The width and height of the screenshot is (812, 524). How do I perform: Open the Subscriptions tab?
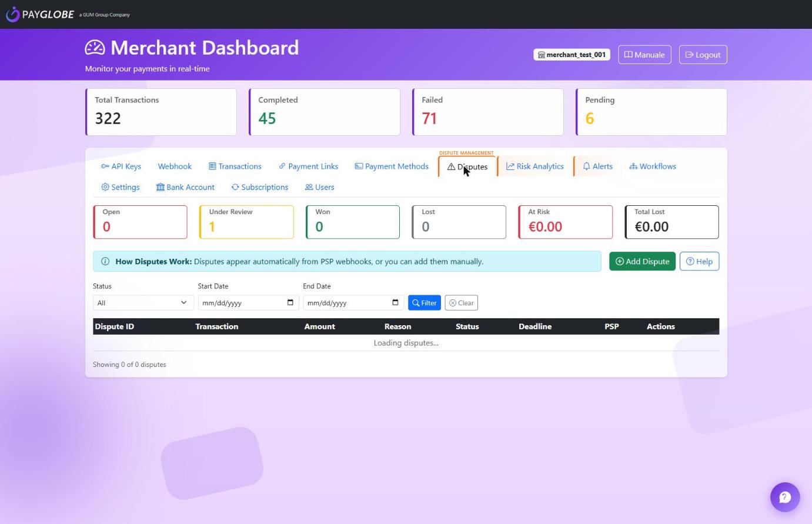[x=260, y=187]
